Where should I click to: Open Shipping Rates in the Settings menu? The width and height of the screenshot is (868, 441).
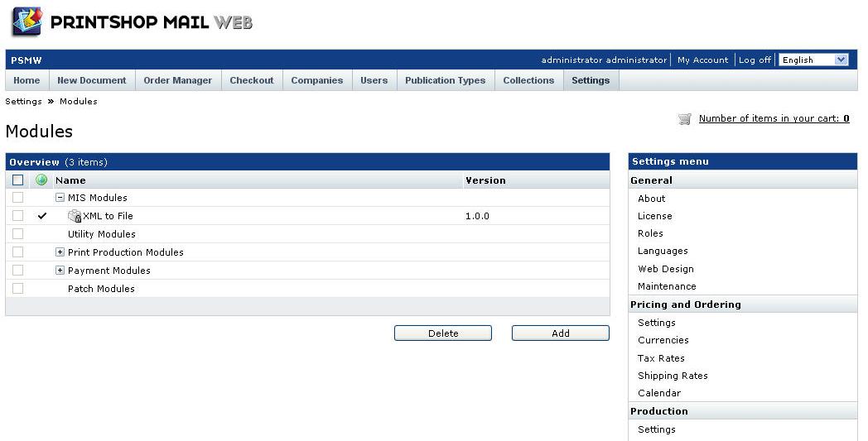tap(673, 376)
